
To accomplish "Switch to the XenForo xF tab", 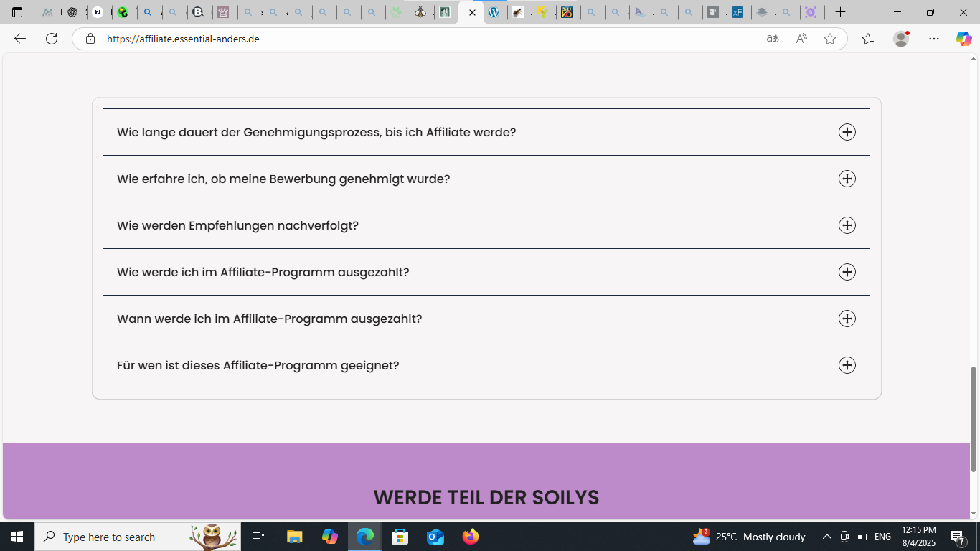I will [738, 12].
